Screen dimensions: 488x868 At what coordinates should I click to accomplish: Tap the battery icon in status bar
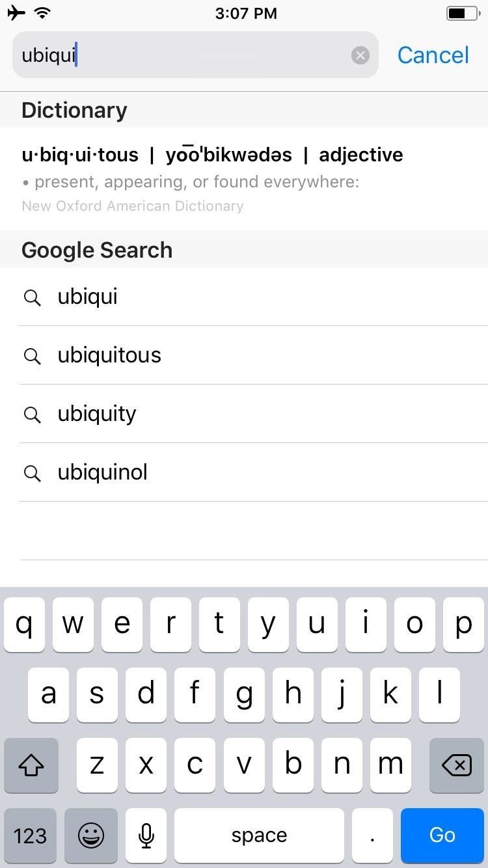(x=461, y=13)
